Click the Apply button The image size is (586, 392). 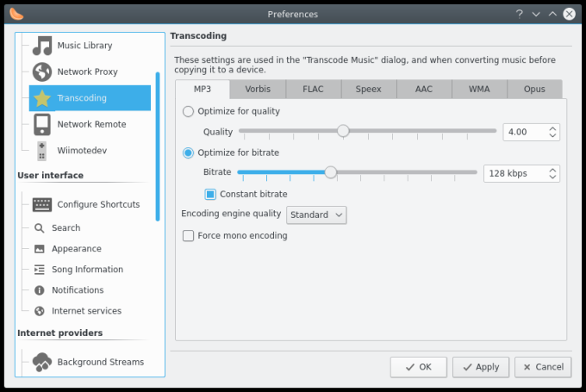coord(480,367)
